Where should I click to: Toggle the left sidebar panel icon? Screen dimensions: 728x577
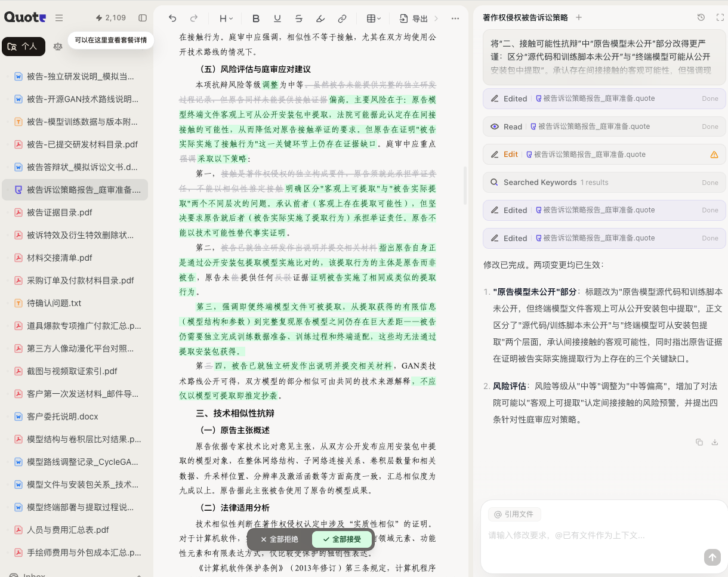pyautogui.click(x=143, y=18)
